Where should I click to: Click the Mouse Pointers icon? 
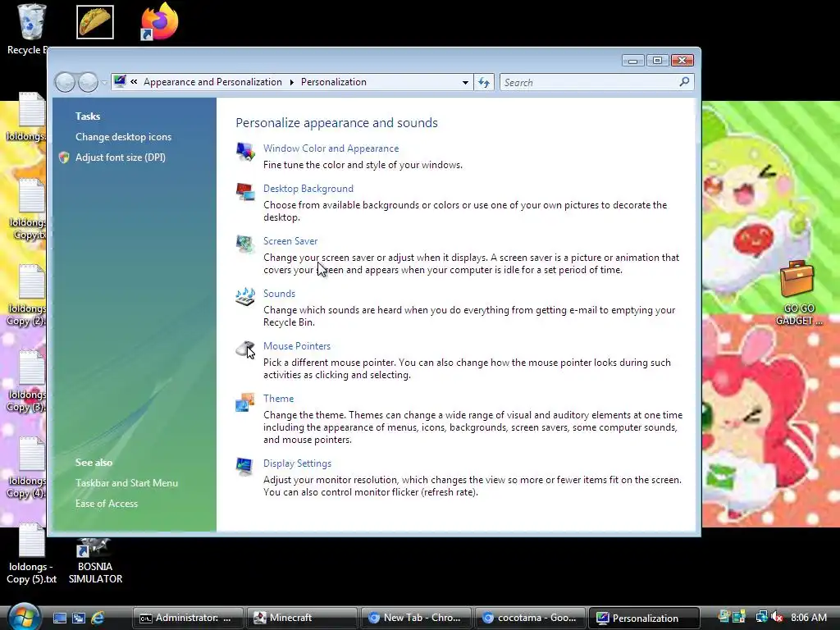click(245, 349)
